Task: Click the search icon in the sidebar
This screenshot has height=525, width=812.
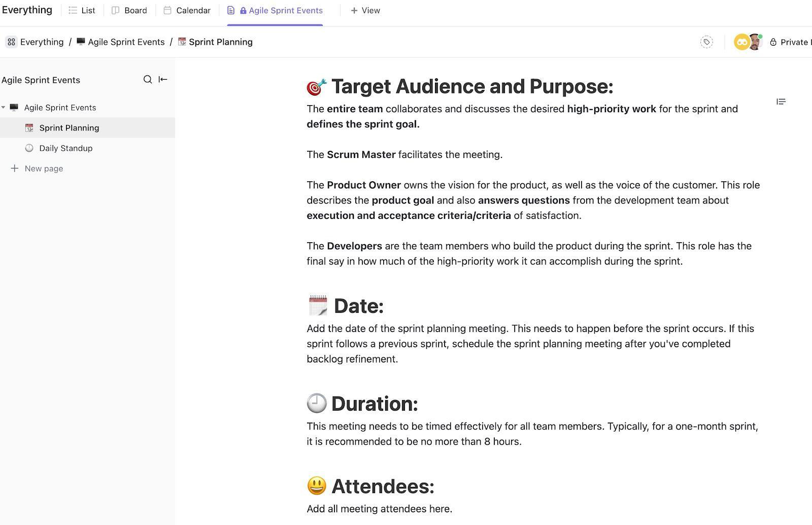Action: [x=148, y=80]
